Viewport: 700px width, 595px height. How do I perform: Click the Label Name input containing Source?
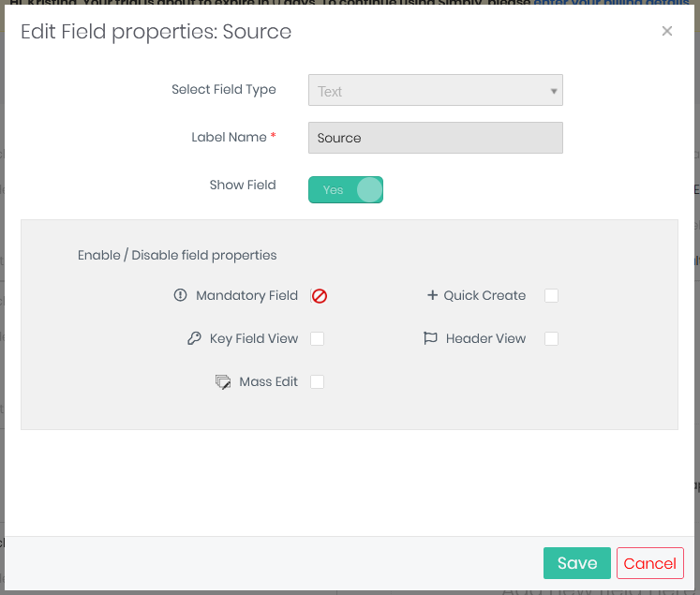tap(435, 138)
